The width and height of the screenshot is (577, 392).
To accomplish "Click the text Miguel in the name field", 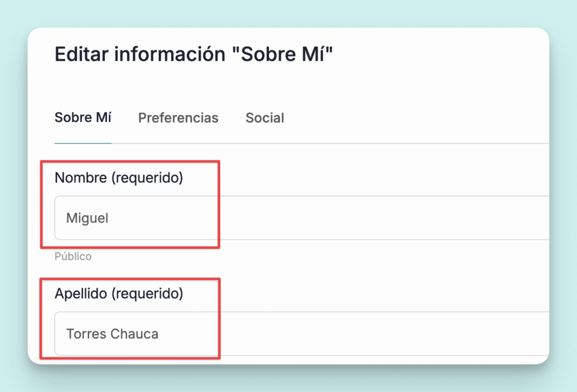I will (x=87, y=218).
